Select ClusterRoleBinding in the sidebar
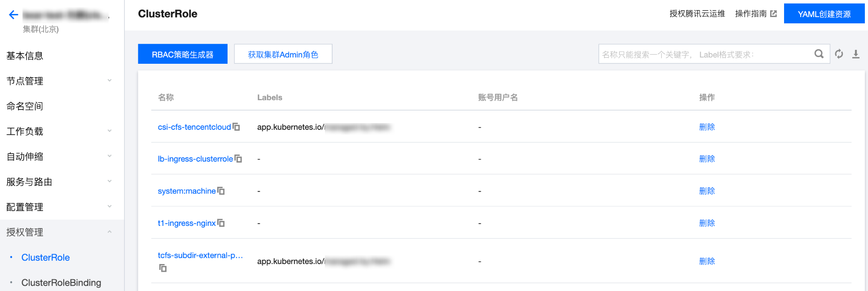The image size is (868, 291). [x=61, y=282]
